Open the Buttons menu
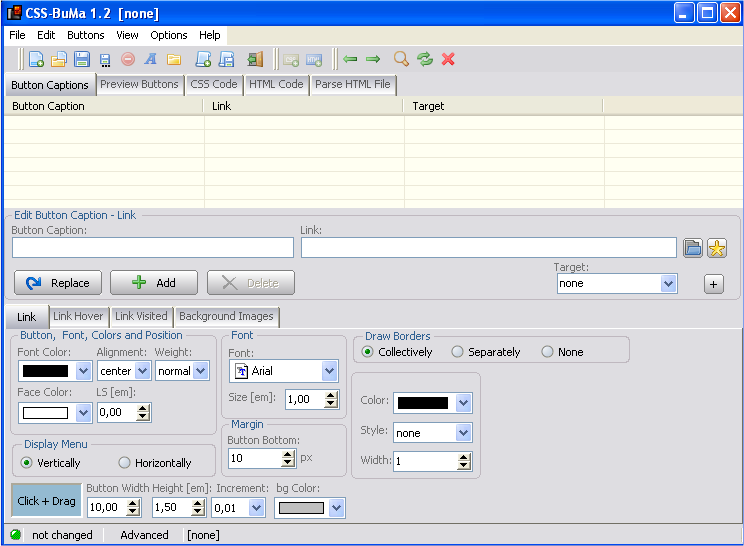Viewport: 744px width, 546px height. pos(85,35)
